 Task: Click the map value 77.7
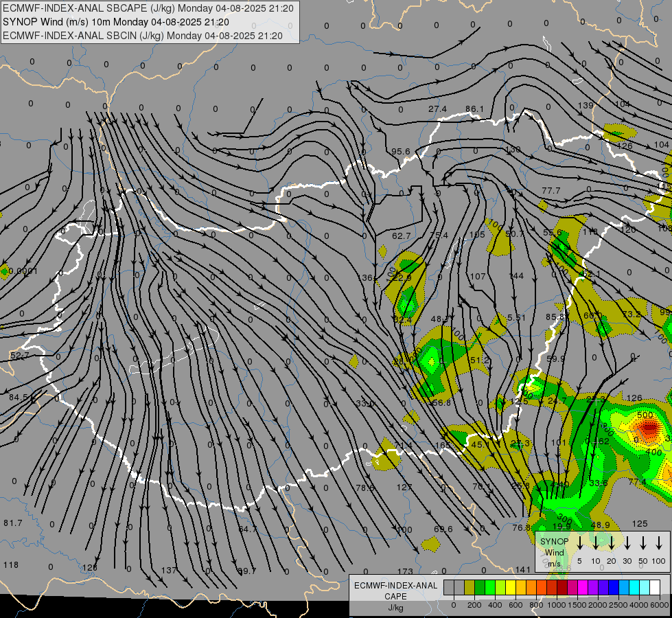click(551, 190)
